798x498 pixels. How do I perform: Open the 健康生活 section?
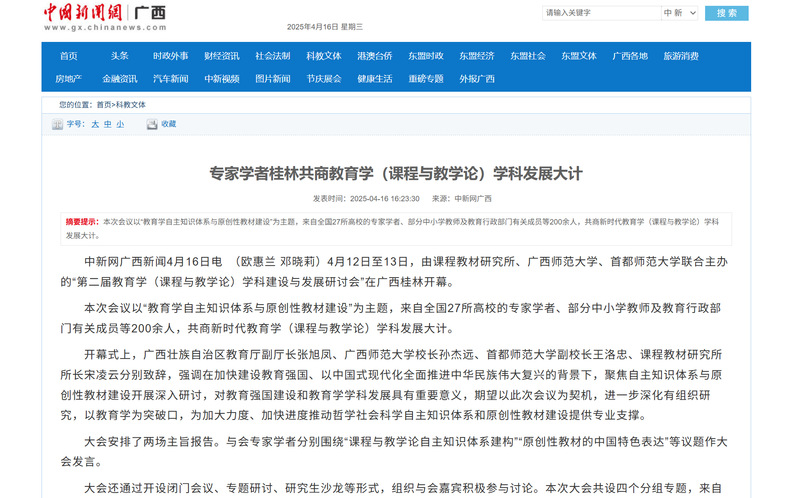[x=375, y=79]
